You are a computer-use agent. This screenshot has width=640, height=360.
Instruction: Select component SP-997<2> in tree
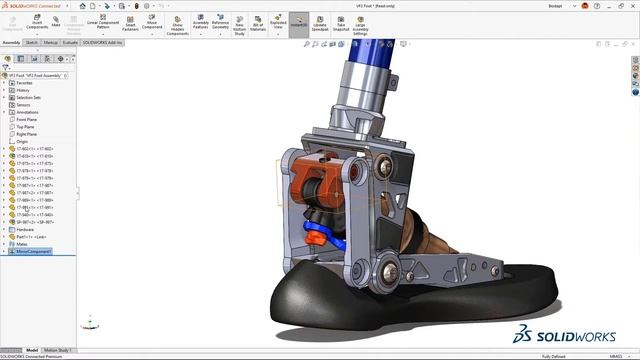pyautogui.click(x=34, y=222)
